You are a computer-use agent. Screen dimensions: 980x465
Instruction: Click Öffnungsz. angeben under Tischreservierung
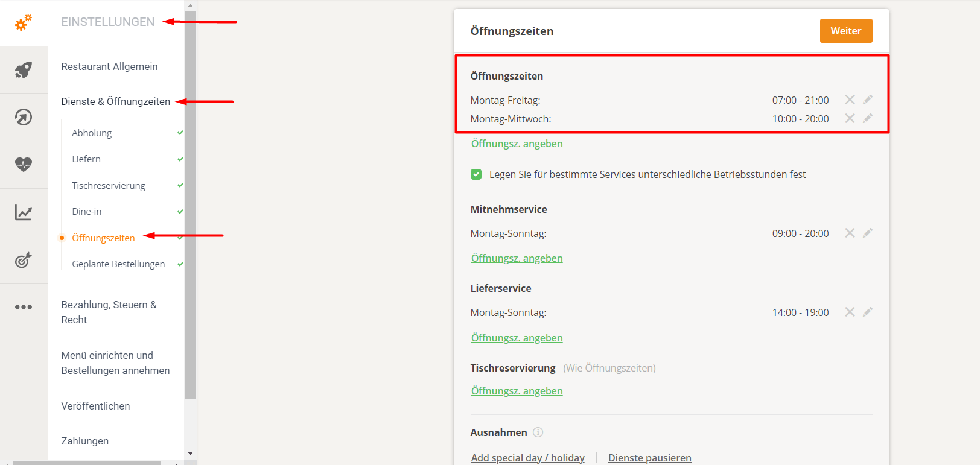click(x=517, y=391)
